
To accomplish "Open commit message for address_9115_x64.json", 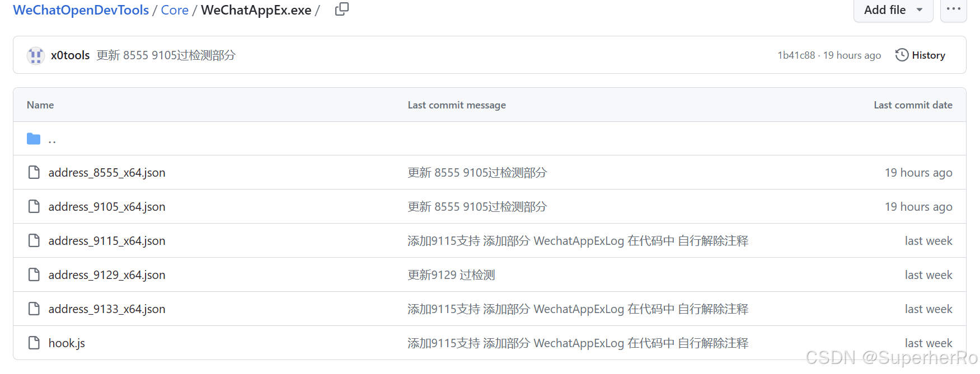I will tap(578, 241).
